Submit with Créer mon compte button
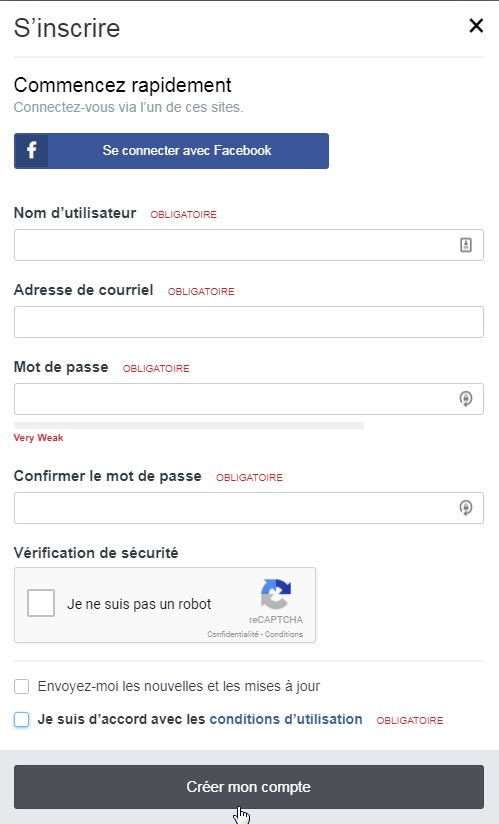 (248, 787)
